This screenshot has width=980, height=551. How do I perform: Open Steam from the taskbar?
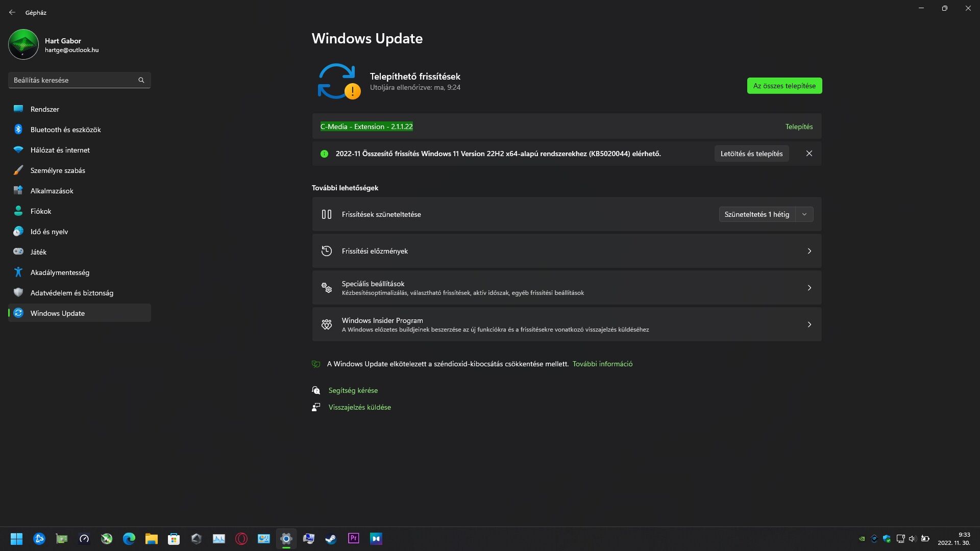(331, 539)
